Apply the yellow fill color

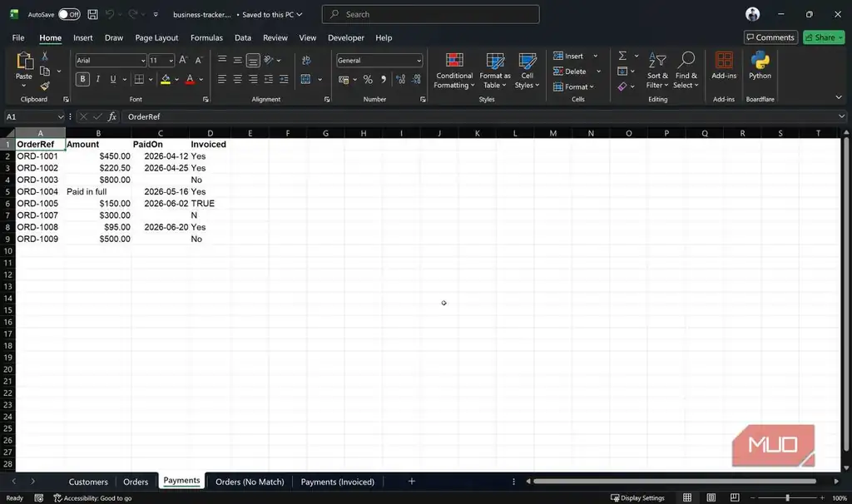click(166, 80)
